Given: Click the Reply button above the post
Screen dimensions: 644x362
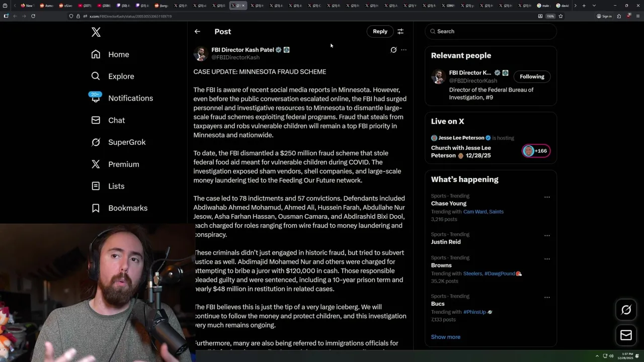Looking at the screenshot, I should (x=380, y=31).
